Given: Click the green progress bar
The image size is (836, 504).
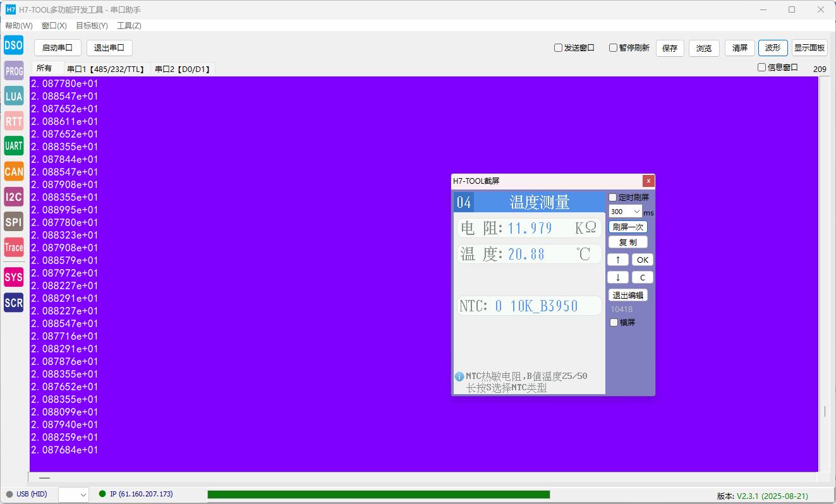Looking at the screenshot, I should click(x=379, y=495).
